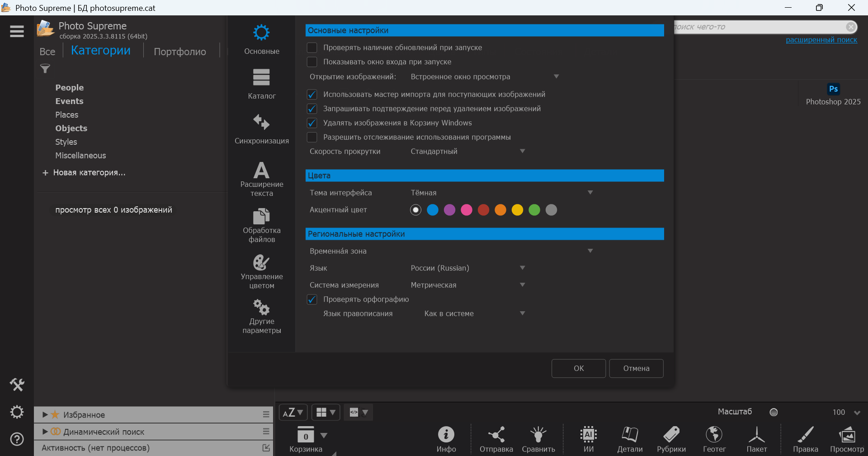Open Обработка файлов settings section

coord(261,225)
